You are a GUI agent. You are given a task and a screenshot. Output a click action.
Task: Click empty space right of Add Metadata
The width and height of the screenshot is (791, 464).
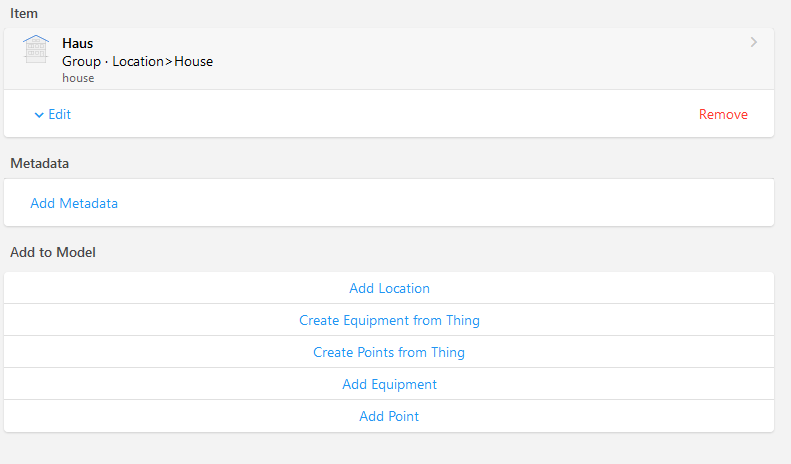[450, 203]
